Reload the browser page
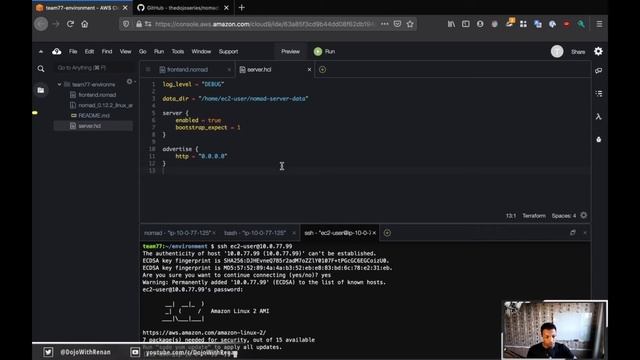Viewport: 640px width, 360px height. [70, 24]
